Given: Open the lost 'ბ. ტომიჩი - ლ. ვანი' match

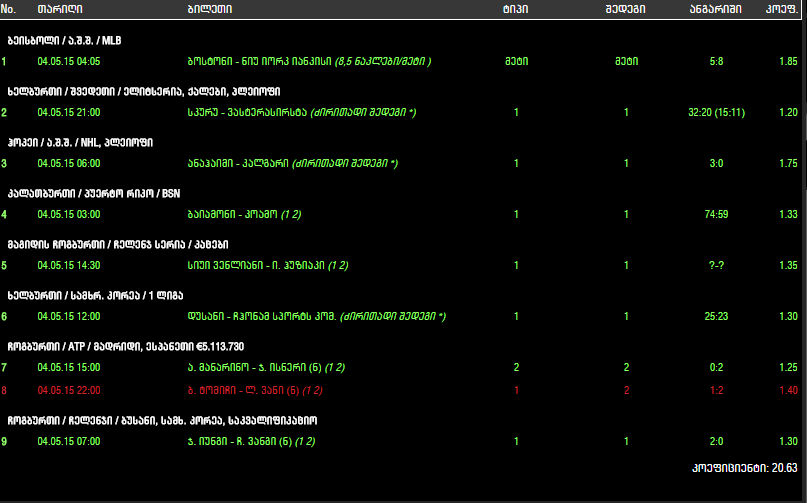Looking at the screenshot, I should (255, 390).
